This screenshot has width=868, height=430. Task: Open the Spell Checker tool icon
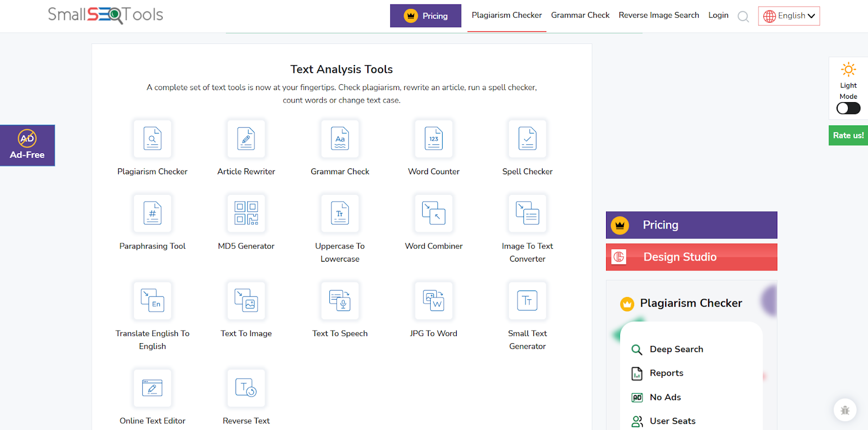527,138
